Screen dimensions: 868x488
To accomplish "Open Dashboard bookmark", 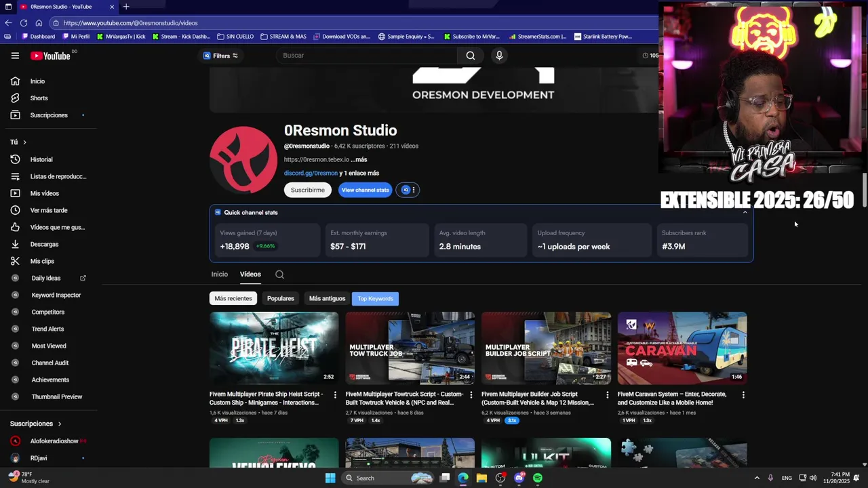I will (x=38, y=37).
